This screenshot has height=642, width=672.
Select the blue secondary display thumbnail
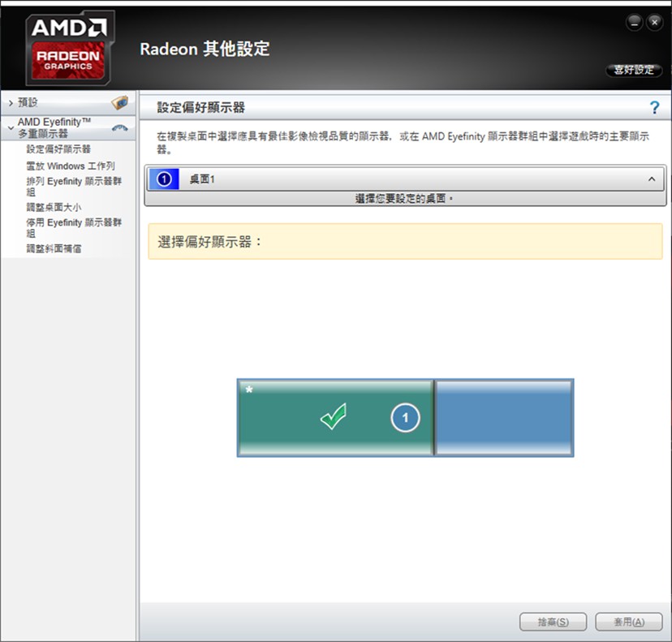coord(503,418)
